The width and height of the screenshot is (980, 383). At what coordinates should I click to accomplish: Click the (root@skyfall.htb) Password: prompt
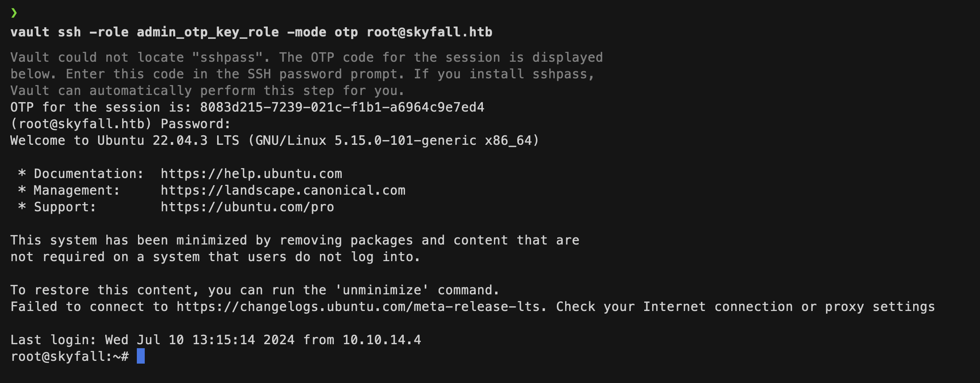point(120,124)
